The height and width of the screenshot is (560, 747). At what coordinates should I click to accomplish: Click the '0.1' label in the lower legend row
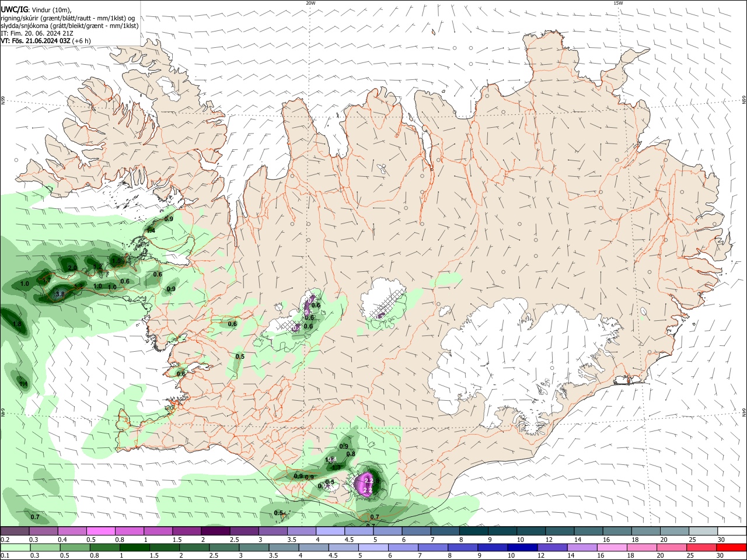(x=5, y=556)
